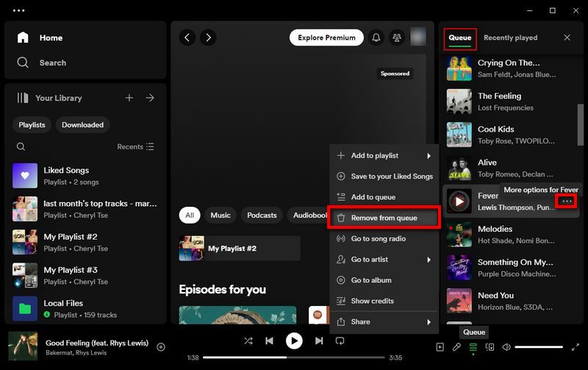
Task: Create new playlist with plus icon
Action: [129, 98]
